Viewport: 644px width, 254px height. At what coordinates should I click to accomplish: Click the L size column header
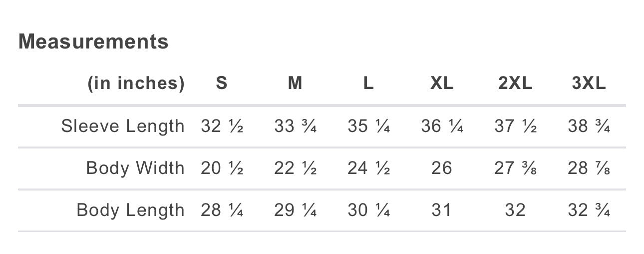tap(368, 83)
